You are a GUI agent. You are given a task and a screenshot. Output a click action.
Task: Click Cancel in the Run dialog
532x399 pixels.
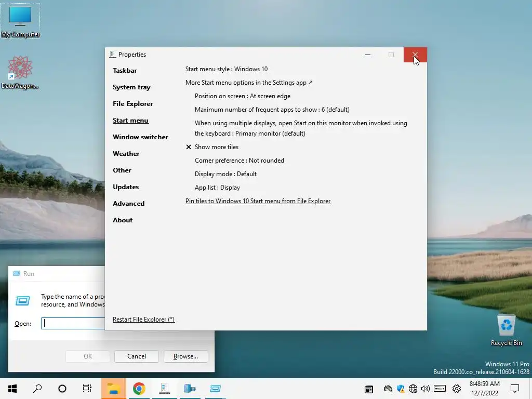pos(137,356)
